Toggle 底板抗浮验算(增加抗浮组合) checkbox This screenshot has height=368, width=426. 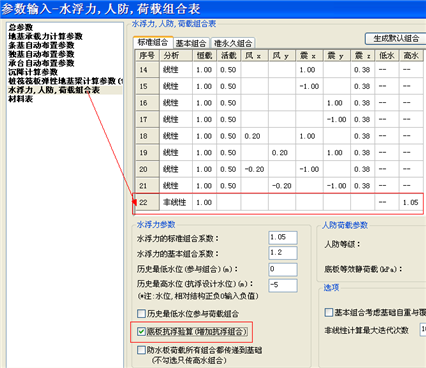coord(141,332)
